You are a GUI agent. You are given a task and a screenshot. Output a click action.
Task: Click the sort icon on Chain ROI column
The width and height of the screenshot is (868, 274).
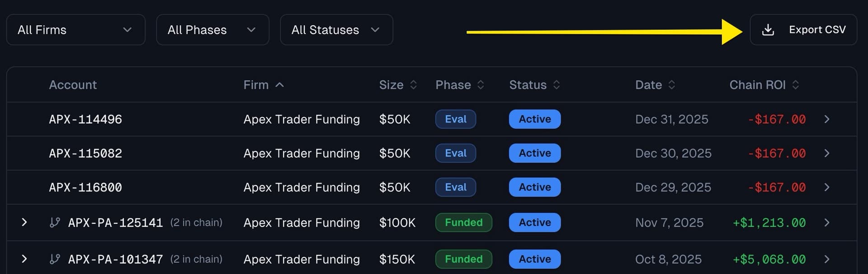(796, 85)
